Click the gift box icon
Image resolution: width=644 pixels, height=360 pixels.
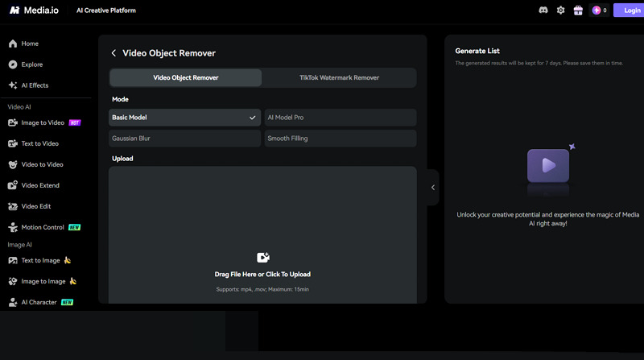pos(577,10)
